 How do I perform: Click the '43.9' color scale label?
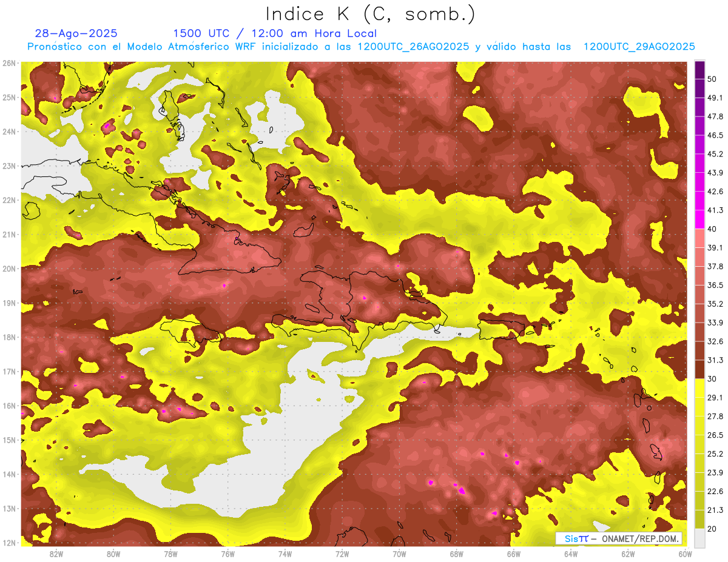[x=715, y=173]
